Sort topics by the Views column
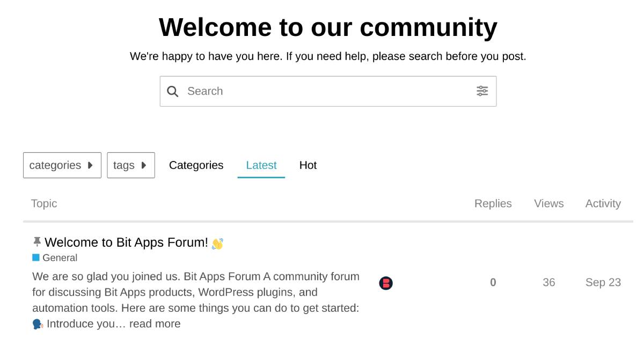The width and height of the screenshot is (644, 338). point(548,203)
